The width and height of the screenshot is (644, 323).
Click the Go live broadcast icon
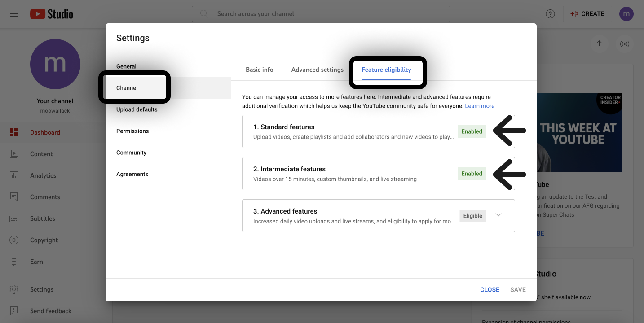(x=624, y=44)
